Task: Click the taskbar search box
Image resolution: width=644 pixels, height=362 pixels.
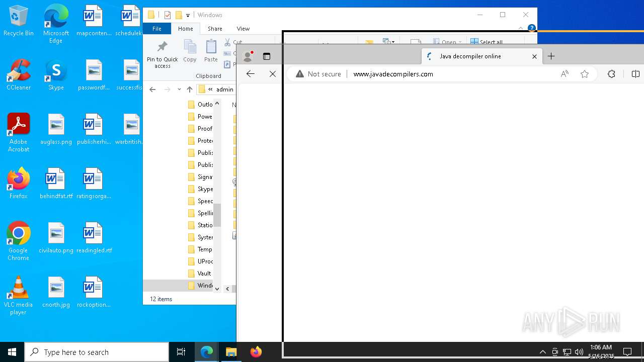Action: (x=97, y=352)
